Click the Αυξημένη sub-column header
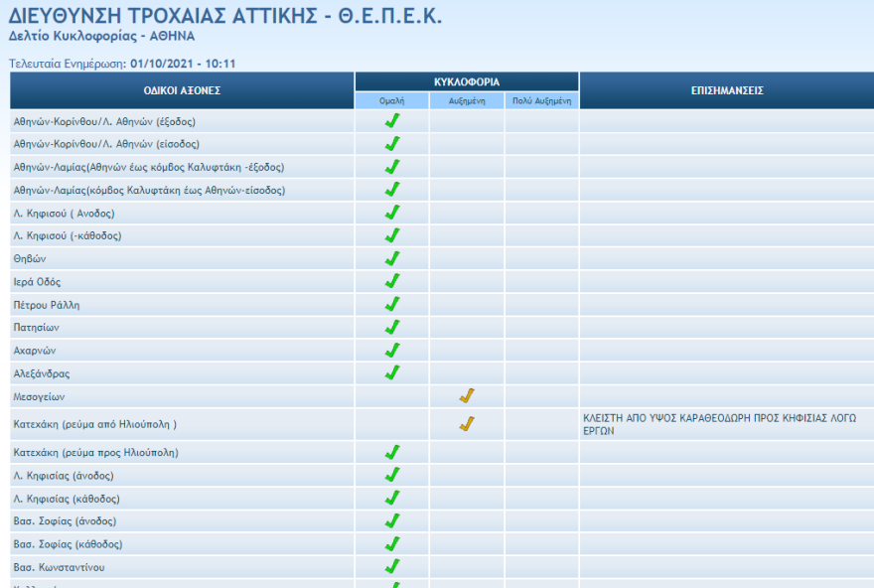874x588 pixels. [x=467, y=101]
